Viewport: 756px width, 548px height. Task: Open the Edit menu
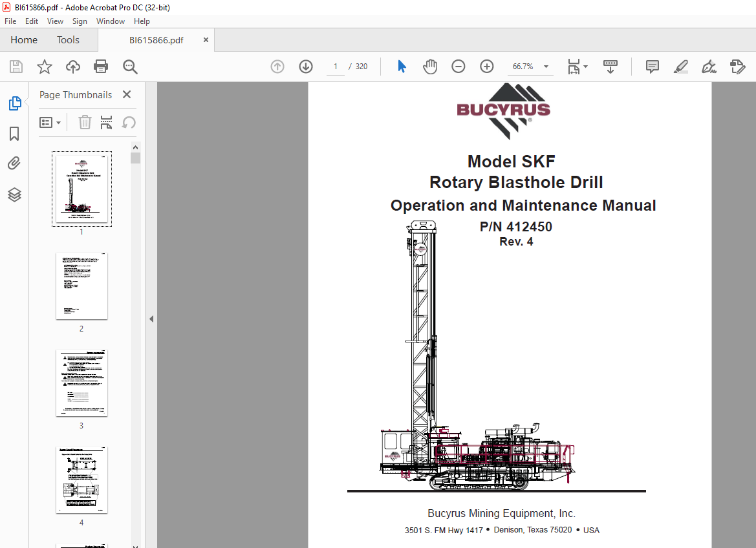31,21
